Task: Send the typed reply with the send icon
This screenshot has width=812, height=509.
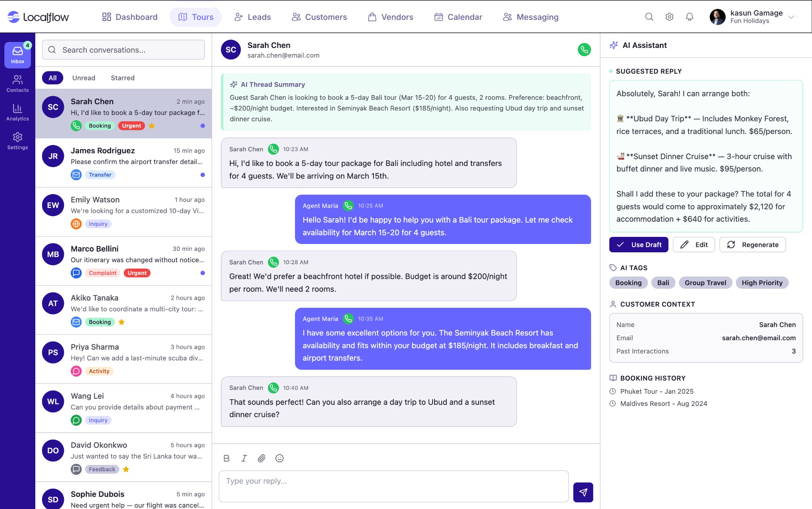Action: [x=583, y=492]
